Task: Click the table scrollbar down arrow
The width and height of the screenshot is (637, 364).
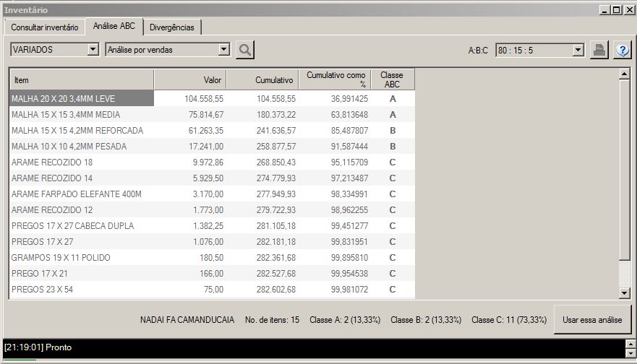Action: tap(625, 293)
